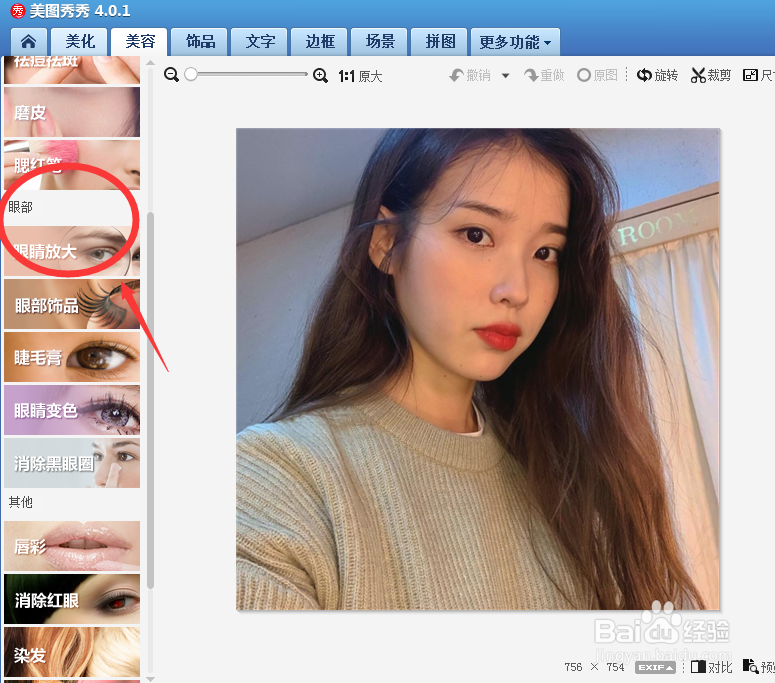Click the 美图秀秀 app logo icon
The image size is (775, 683).
coord(18,11)
